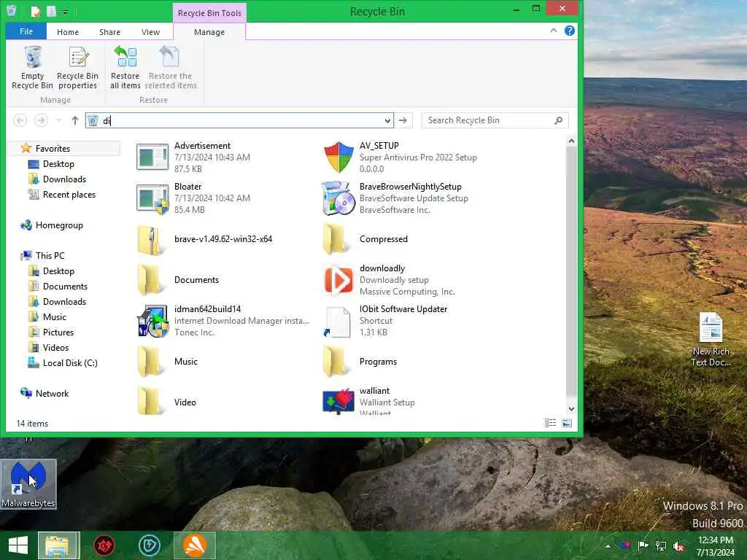Select the AV_SETUP shield icon

point(338,157)
